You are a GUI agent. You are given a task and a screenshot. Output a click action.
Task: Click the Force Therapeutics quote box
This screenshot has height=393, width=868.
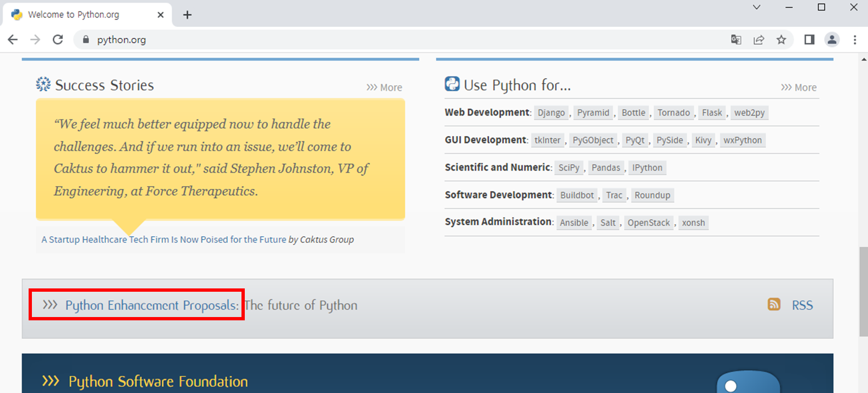[x=221, y=159]
